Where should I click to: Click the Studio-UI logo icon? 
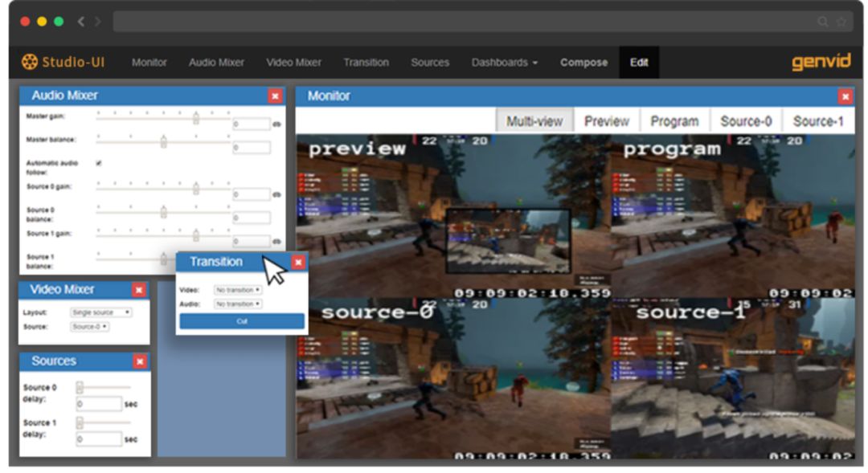click(30, 61)
